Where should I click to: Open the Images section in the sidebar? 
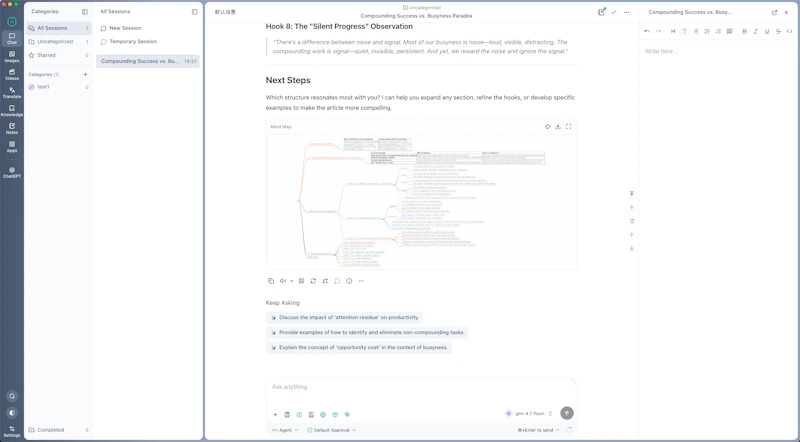pyautogui.click(x=12, y=56)
